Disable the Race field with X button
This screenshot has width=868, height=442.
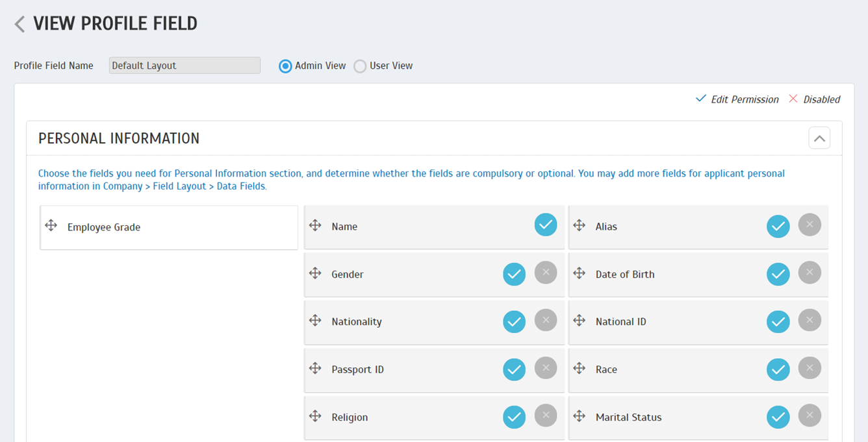[810, 368]
